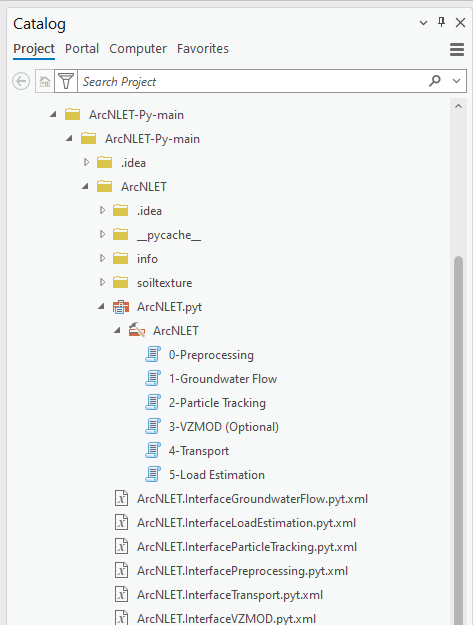Image resolution: width=473 pixels, height=625 pixels.
Task: Click the home project icon
Action: (45, 81)
